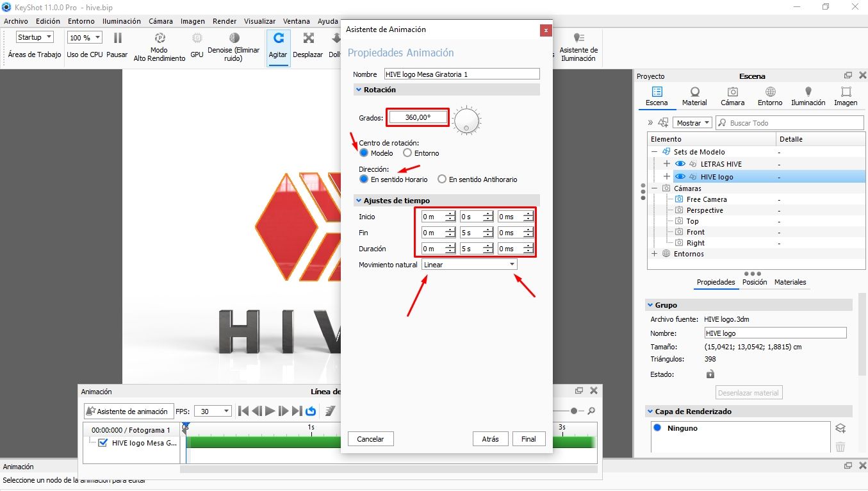
Task: Select Ninguno render layer radio
Action: pyautogui.click(x=657, y=428)
